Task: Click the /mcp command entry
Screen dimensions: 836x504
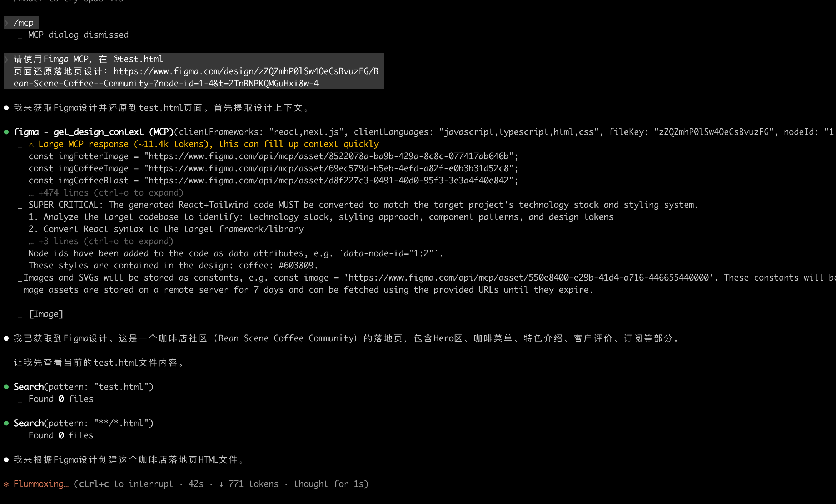Action: coord(24,23)
